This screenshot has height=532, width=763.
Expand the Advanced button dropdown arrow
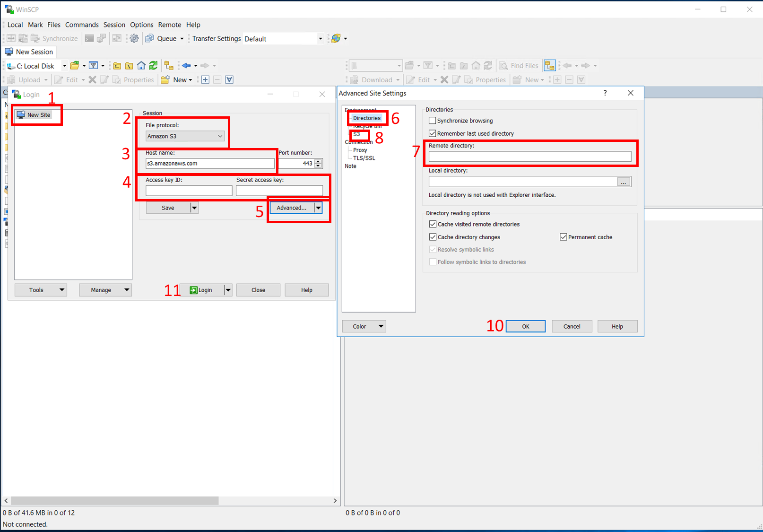[x=318, y=208]
